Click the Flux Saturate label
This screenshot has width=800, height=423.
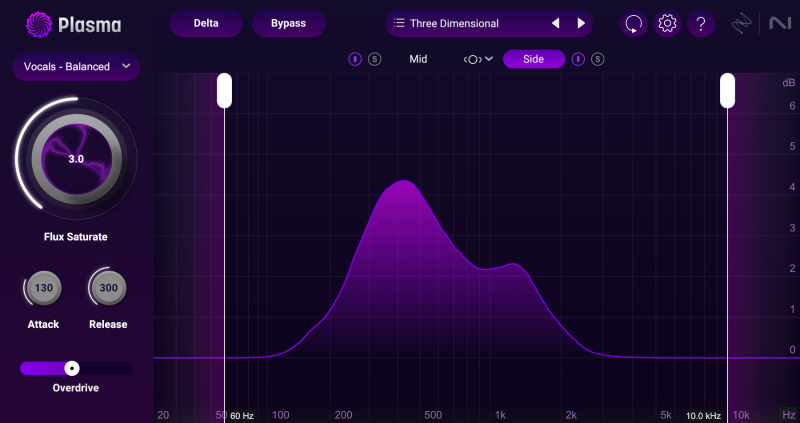click(76, 237)
